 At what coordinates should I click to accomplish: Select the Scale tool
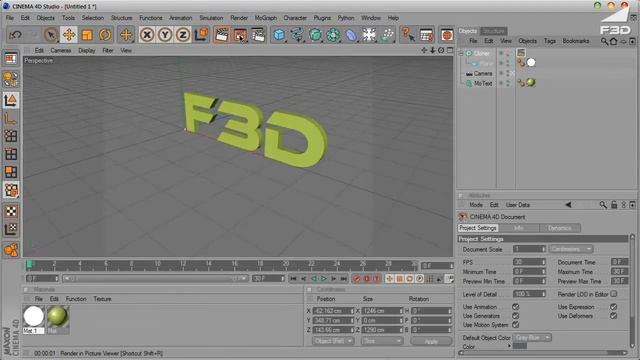[87, 35]
